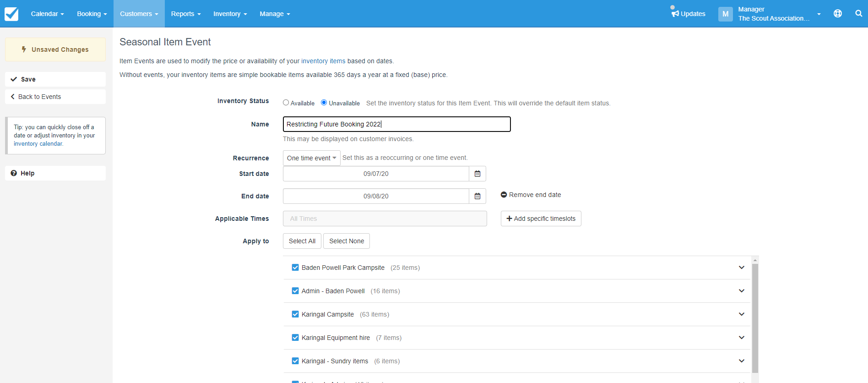Viewport: 868px width, 383px height.
Task: Follow the inventory items link
Action: coord(323,61)
